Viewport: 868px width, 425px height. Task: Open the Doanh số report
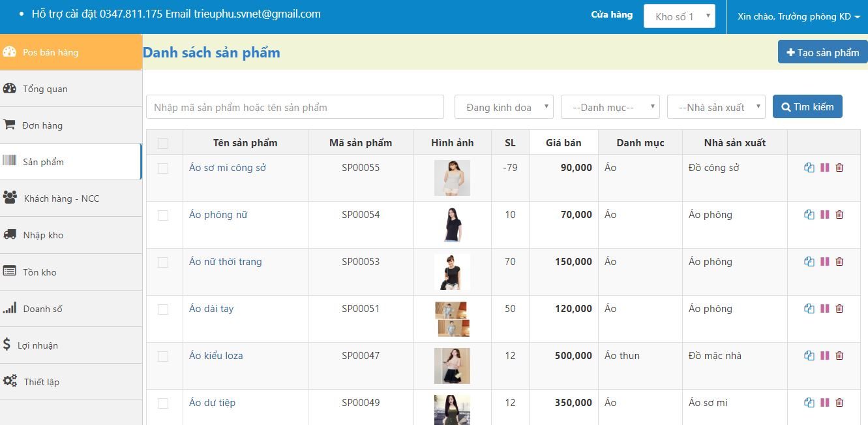pos(43,308)
